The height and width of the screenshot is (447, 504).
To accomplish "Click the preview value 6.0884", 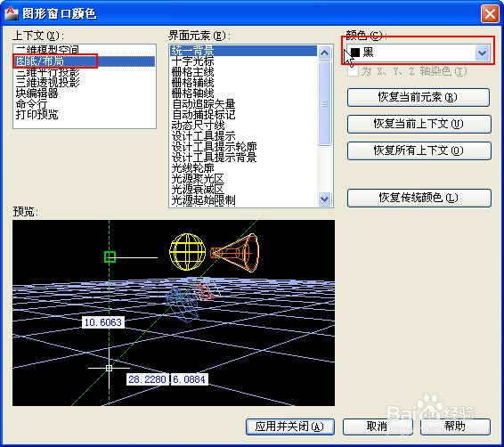I will click(x=190, y=379).
